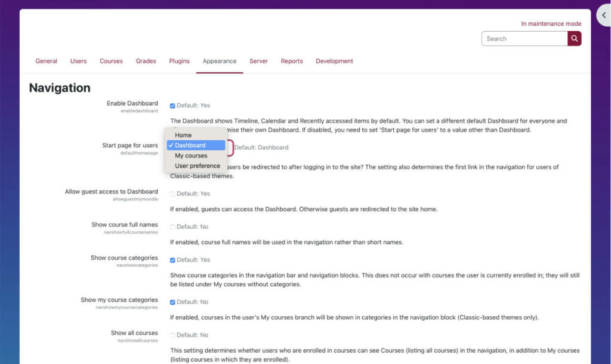611x364 pixels.
Task: View the Reports tab
Action: (x=292, y=61)
